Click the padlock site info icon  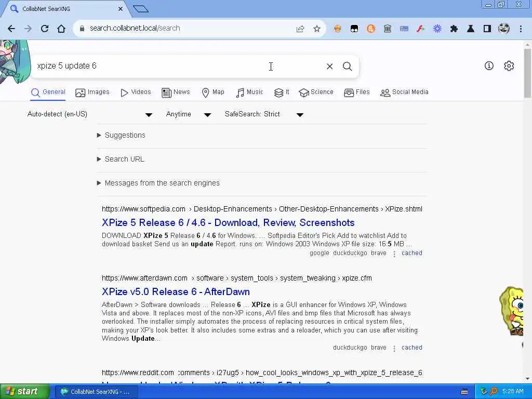pos(82,29)
